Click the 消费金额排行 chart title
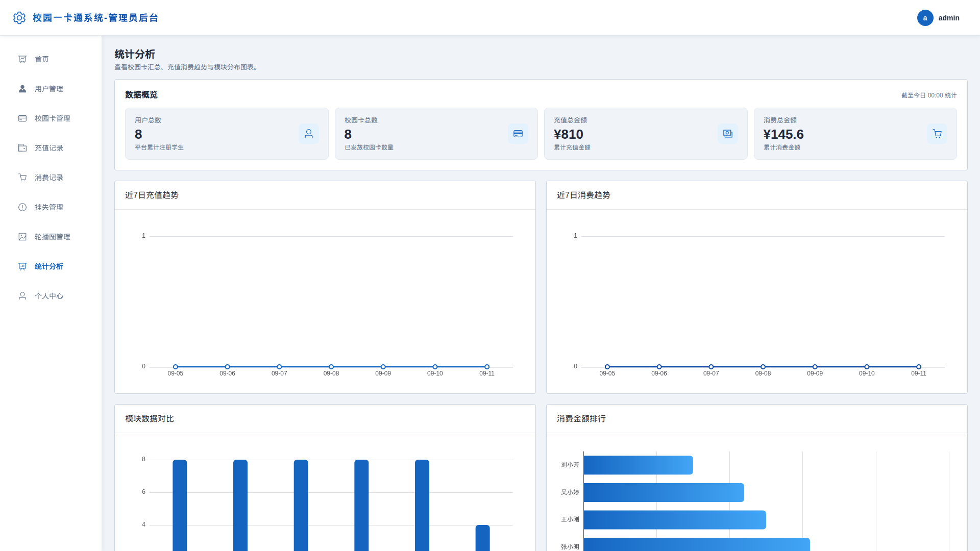 pos(581,418)
